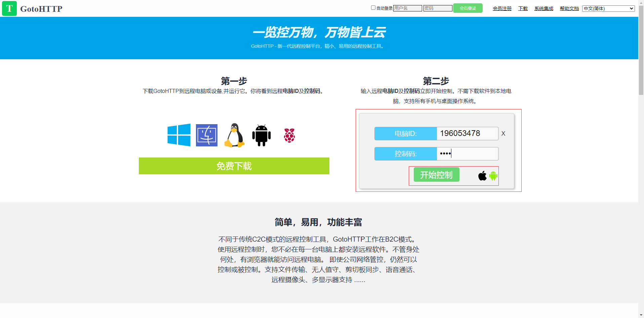The width and height of the screenshot is (644, 318).
Task: Click the 第一步 heading
Action: [234, 81]
